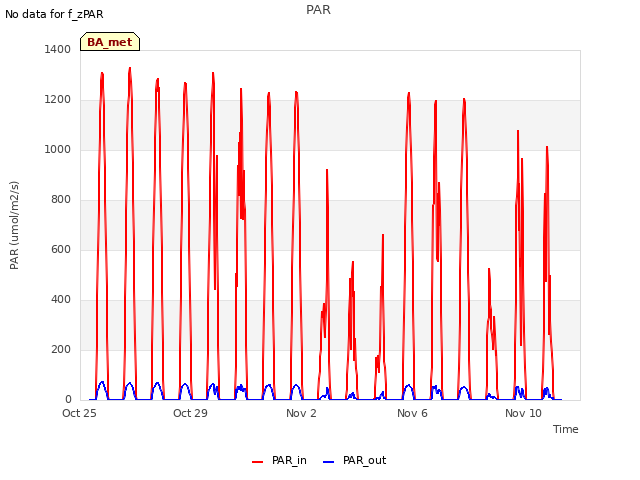
Task: Click the PAR chart title
Action: 318,10
